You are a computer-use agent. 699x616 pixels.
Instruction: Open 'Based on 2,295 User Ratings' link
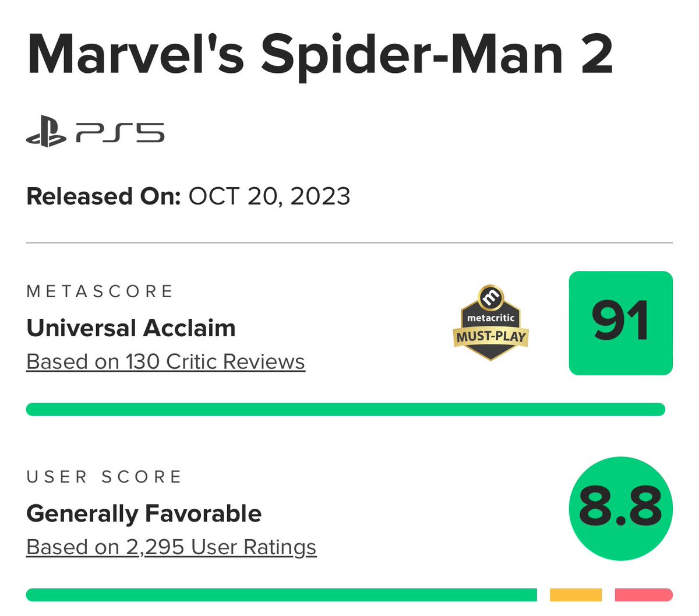171,547
